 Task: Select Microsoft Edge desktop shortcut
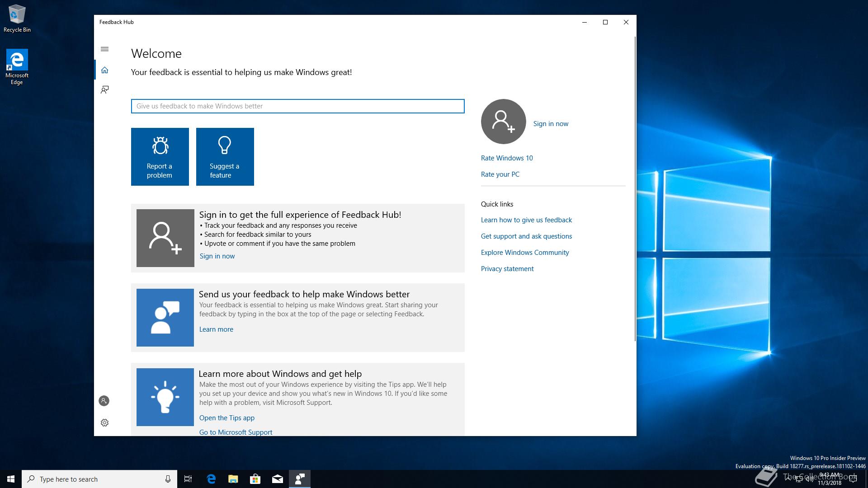[x=17, y=67]
